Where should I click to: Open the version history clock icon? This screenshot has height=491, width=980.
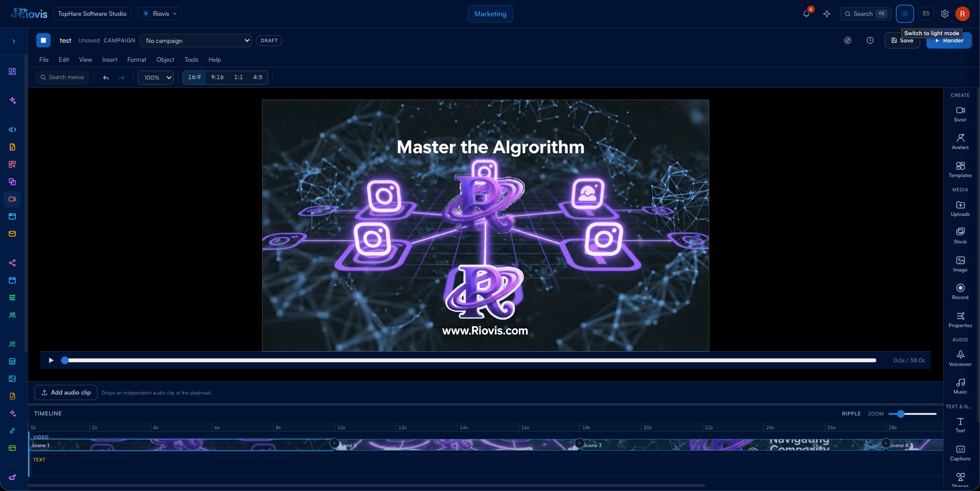click(870, 40)
